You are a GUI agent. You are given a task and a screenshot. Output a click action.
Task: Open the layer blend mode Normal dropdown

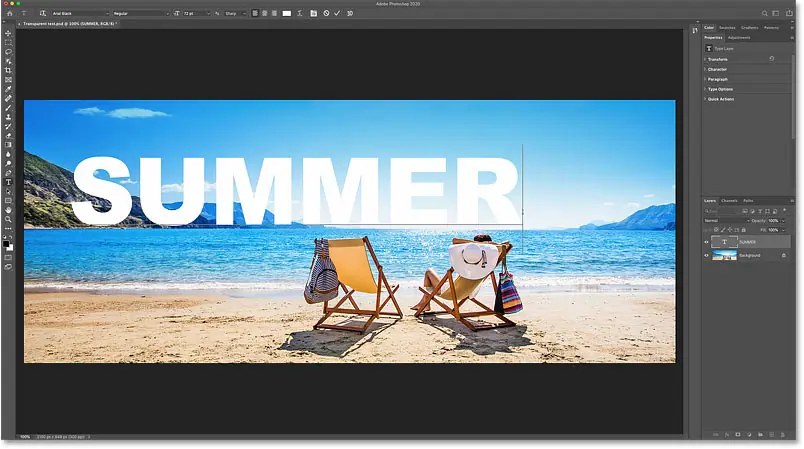pyautogui.click(x=727, y=220)
